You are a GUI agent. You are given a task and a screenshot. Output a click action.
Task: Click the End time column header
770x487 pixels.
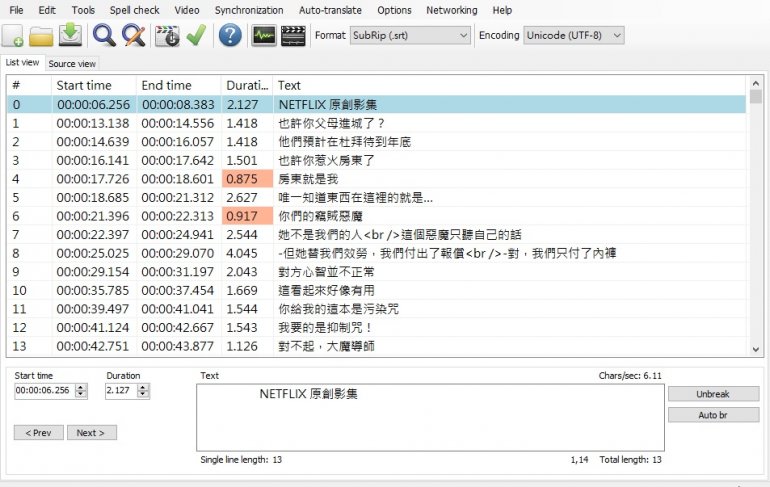[178, 85]
